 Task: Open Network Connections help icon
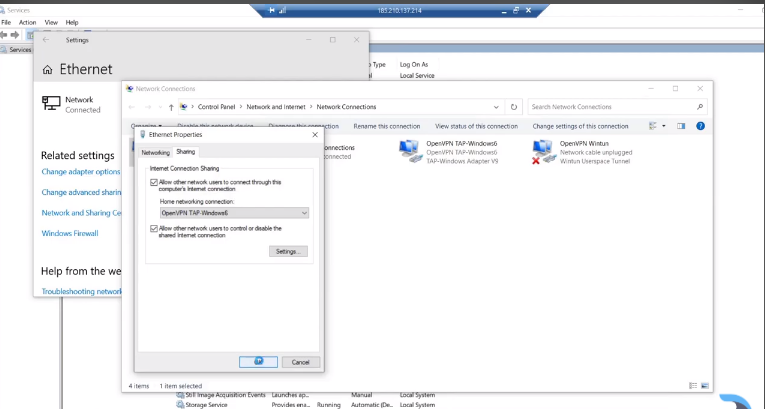(700, 126)
